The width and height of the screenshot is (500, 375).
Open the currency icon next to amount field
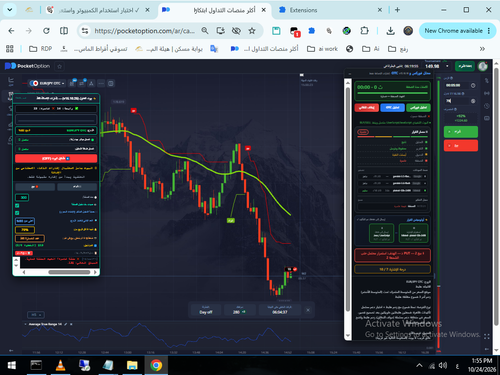pyautogui.click(x=473, y=101)
